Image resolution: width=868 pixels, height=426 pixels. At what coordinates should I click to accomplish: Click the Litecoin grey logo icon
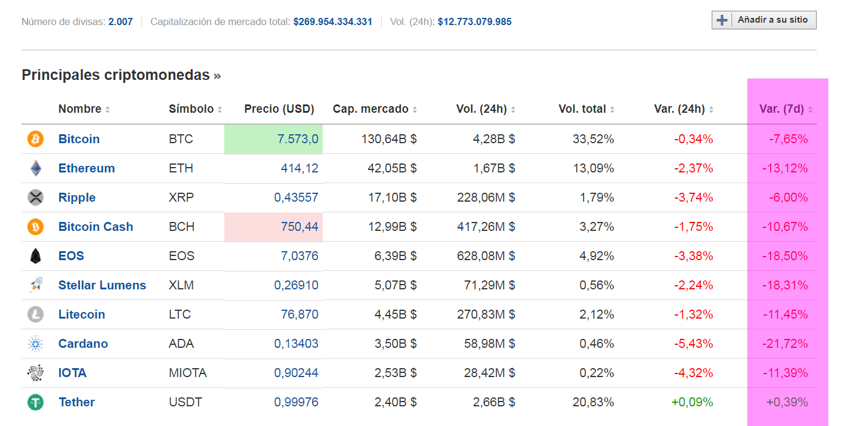click(x=36, y=314)
